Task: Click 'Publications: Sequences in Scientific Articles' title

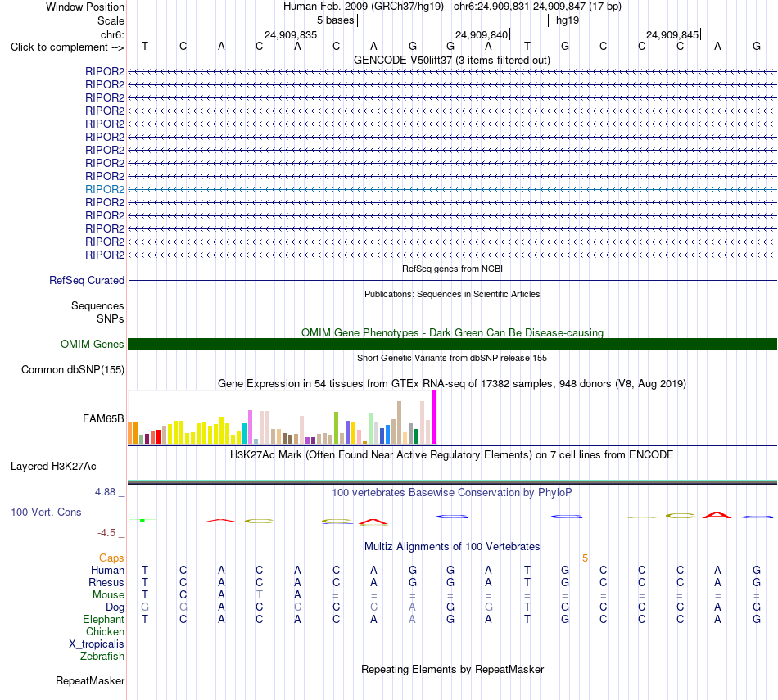Action: tap(452, 294)
